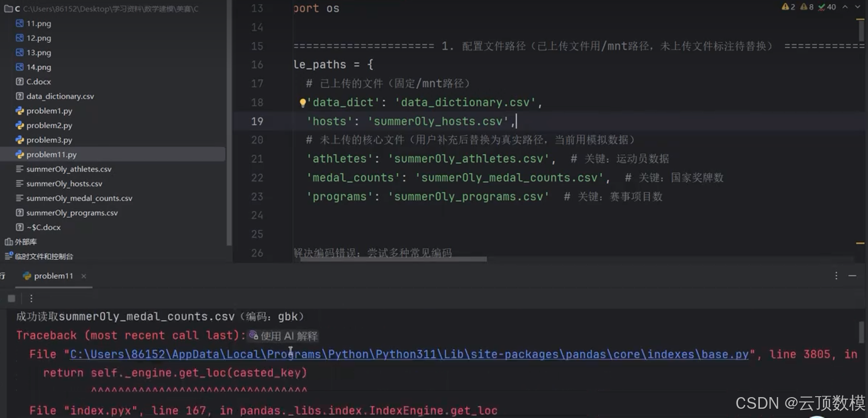The height and width of the screenshot is (418, 868).
Task: Select the 14.png file
Action: point(38,67)
